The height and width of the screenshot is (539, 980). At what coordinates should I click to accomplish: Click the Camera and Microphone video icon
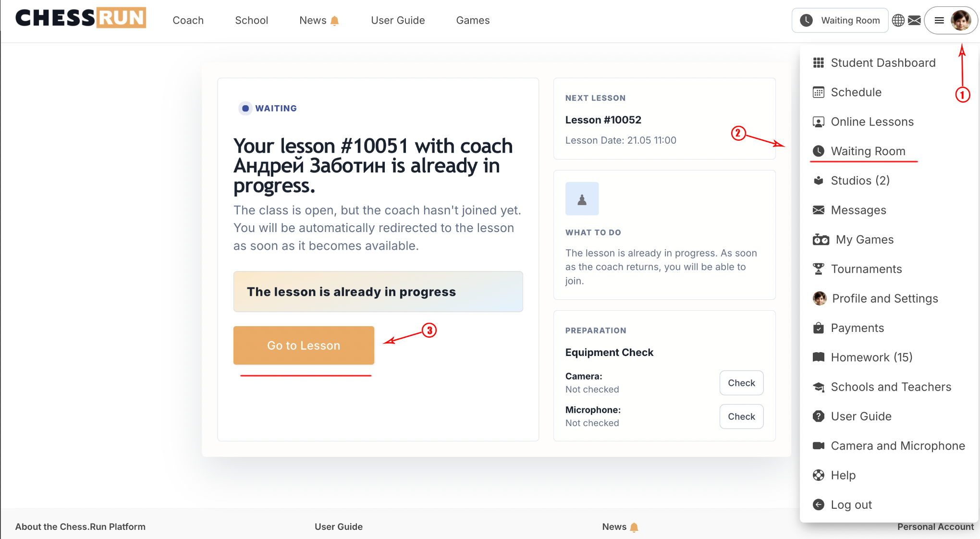(818, 445)
